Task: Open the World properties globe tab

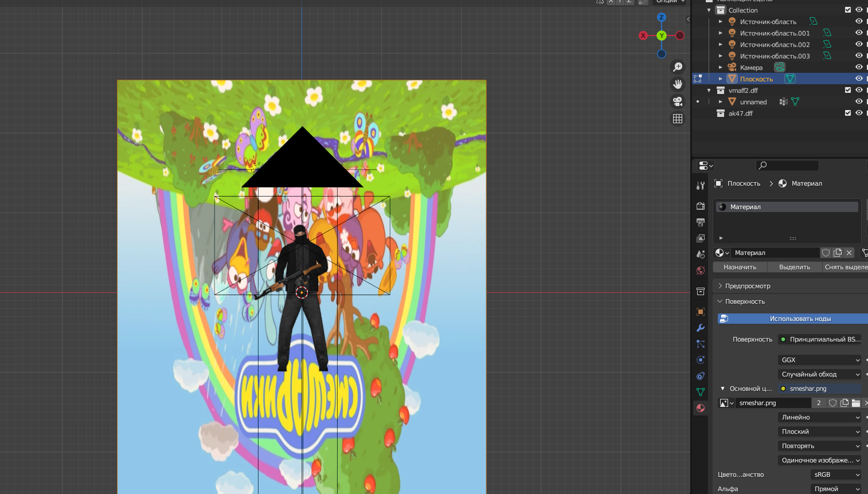Action: tap(701, 270)
